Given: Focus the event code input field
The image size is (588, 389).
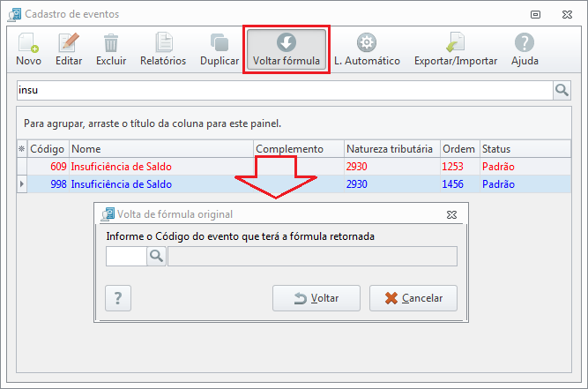Looking at the screenshot, I should pos(126,256).
